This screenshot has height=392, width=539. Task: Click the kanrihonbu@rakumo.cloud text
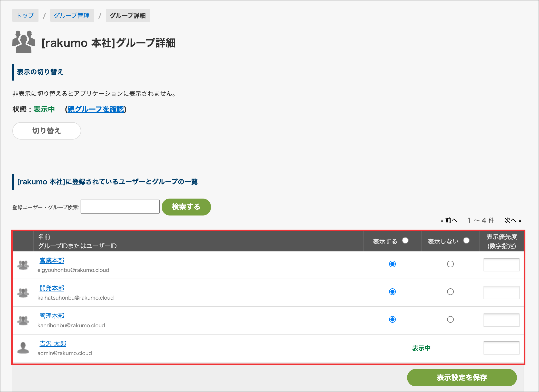pyautogui.click(x=71, y=326)
